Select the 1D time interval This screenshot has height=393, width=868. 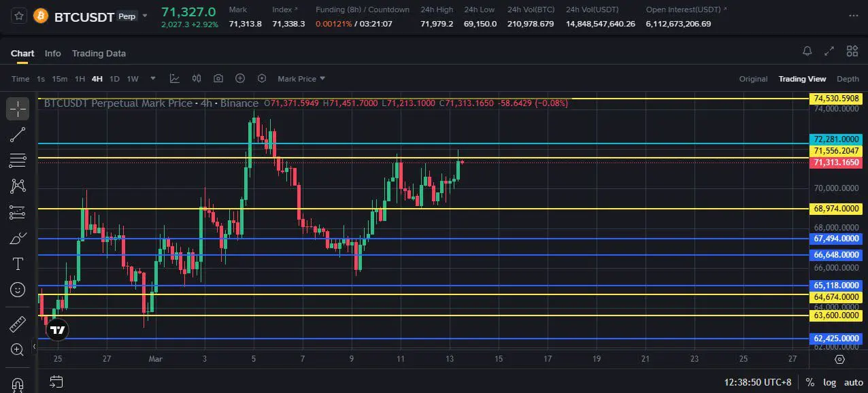(114, 79)
